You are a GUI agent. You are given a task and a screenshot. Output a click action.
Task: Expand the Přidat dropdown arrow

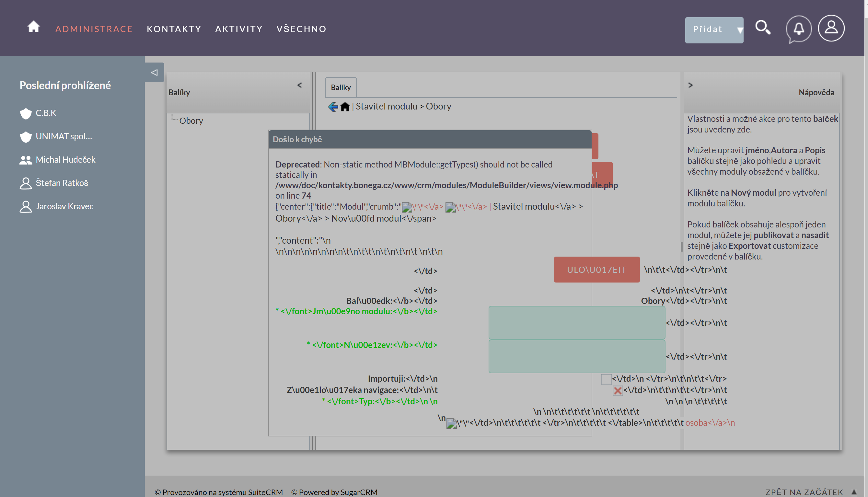(x=739, y=30)
